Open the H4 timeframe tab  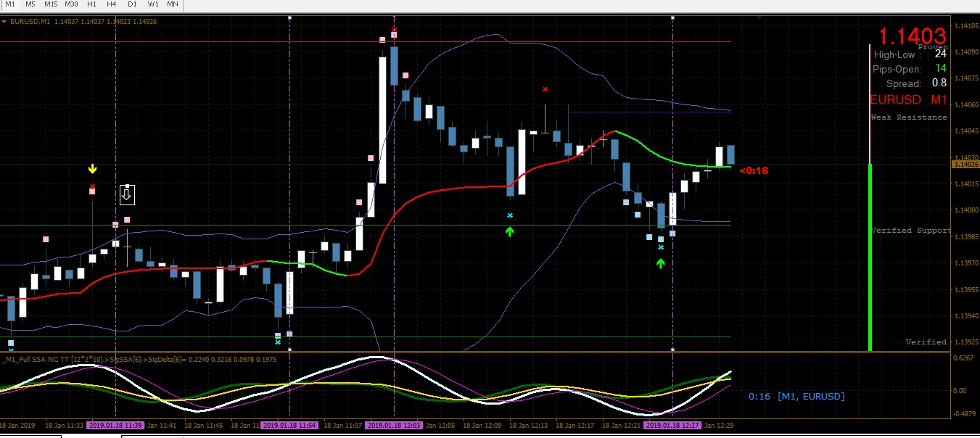(x=112, y=4)
